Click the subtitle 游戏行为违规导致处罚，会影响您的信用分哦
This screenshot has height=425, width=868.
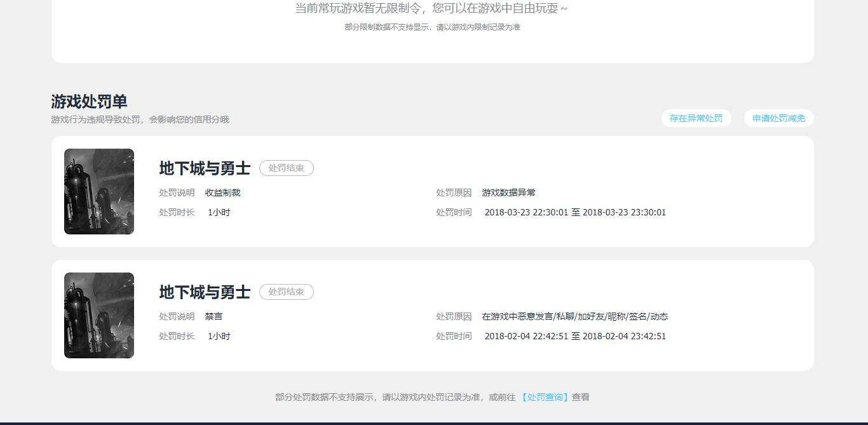tap(140, 119)
